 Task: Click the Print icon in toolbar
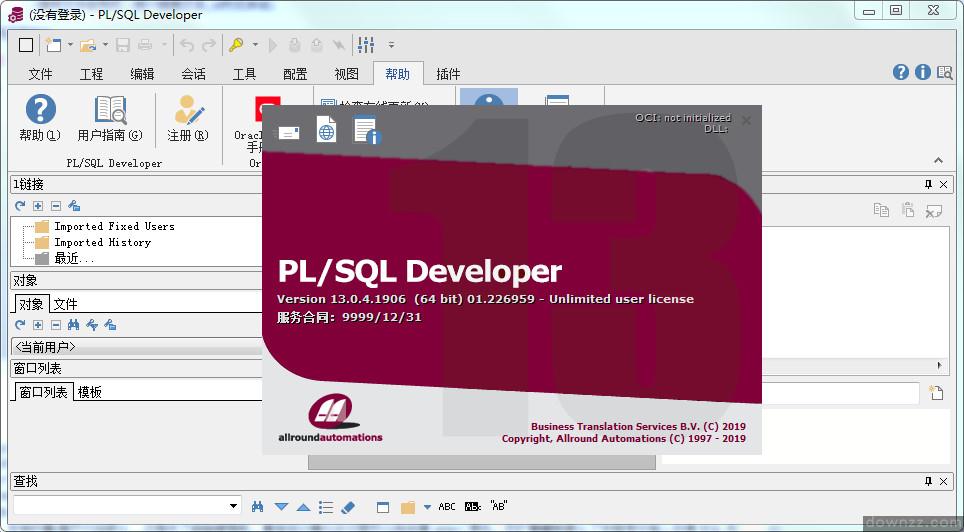(x=145, y=45)
